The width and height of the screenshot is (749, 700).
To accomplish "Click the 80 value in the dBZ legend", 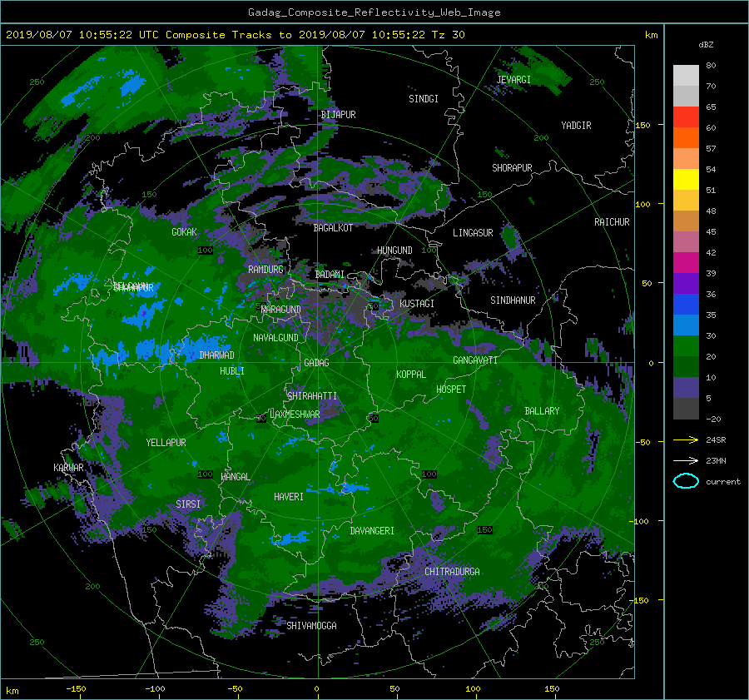I will [x=711, y=66].
